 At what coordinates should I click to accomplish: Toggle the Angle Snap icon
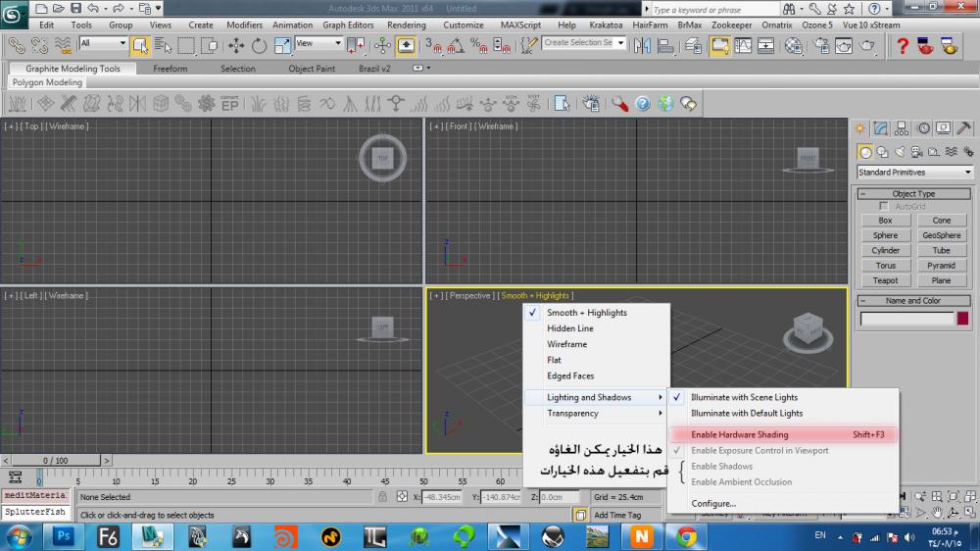[456, 46]
